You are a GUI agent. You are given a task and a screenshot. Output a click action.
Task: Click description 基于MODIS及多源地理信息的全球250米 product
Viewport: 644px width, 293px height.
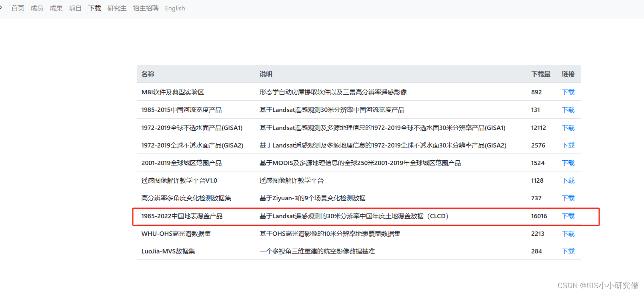360,163
